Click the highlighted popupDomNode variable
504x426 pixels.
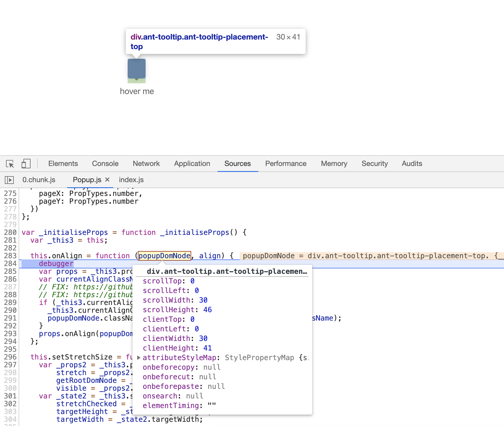click(x=164, y=256)
